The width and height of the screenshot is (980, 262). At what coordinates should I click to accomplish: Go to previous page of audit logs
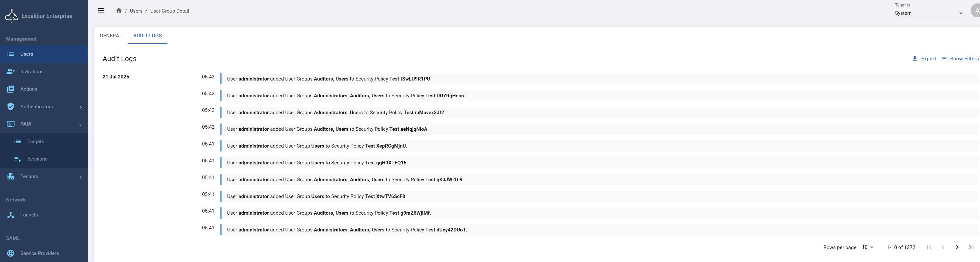point(943,247)
